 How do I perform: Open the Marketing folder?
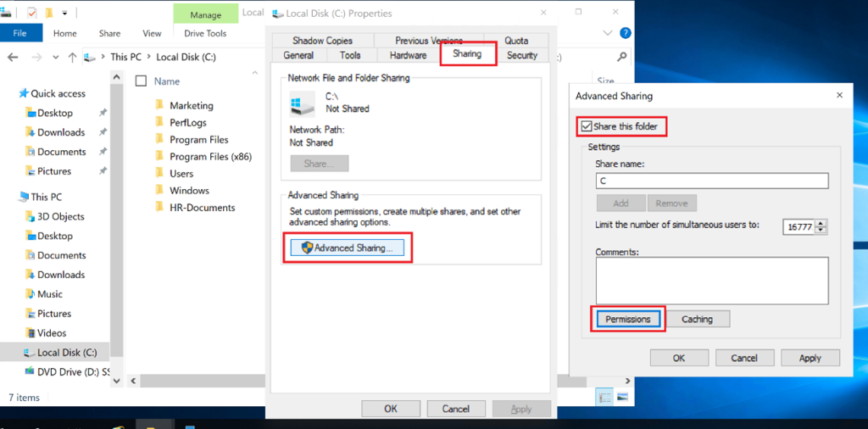point(191,106)
